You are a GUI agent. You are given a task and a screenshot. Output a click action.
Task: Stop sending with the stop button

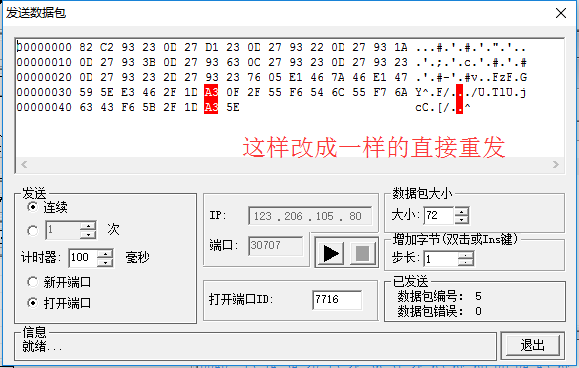click(x=362, y=254)
